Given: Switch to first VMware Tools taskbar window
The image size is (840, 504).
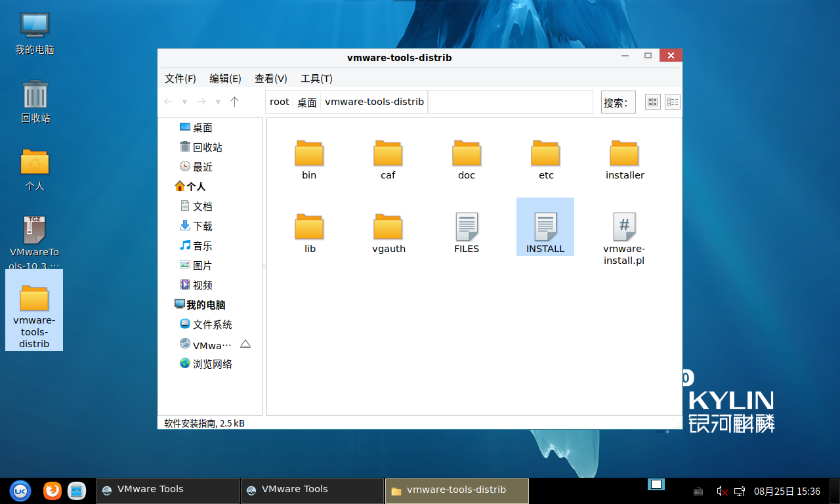Looking at the screenshot, I should coord(168,491).
